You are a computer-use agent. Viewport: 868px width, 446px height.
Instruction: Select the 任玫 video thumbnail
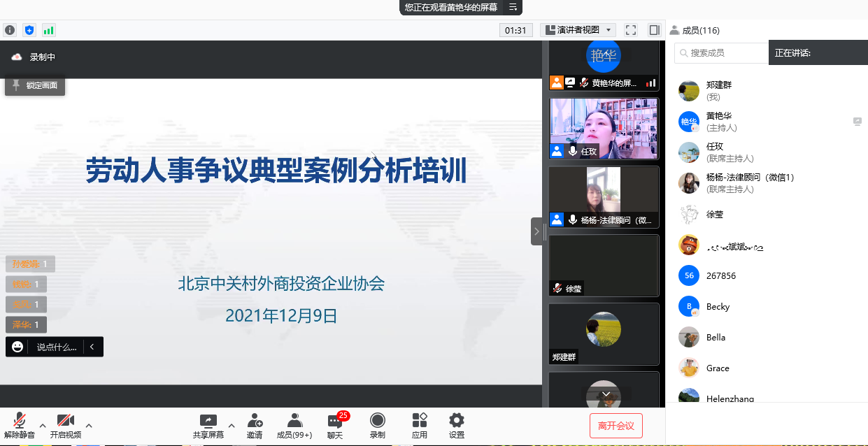pyautogui.click(x=604, y=129)
